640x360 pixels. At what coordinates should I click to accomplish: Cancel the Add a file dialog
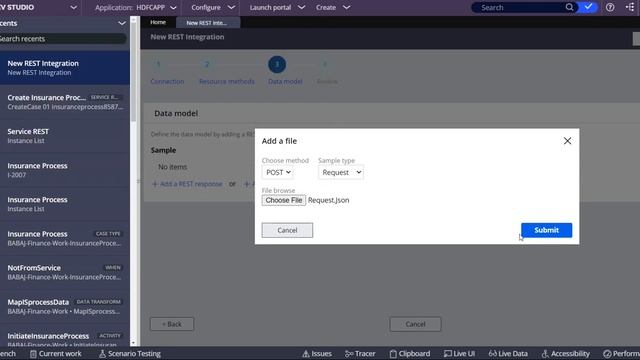click(x=287, y=230)
